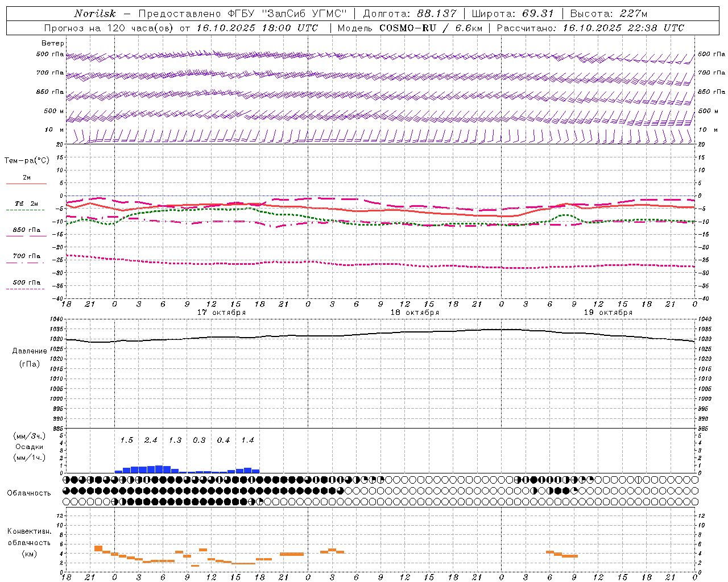Click '850 гПа' entry in temperature legend

click(x=27, y=230)
